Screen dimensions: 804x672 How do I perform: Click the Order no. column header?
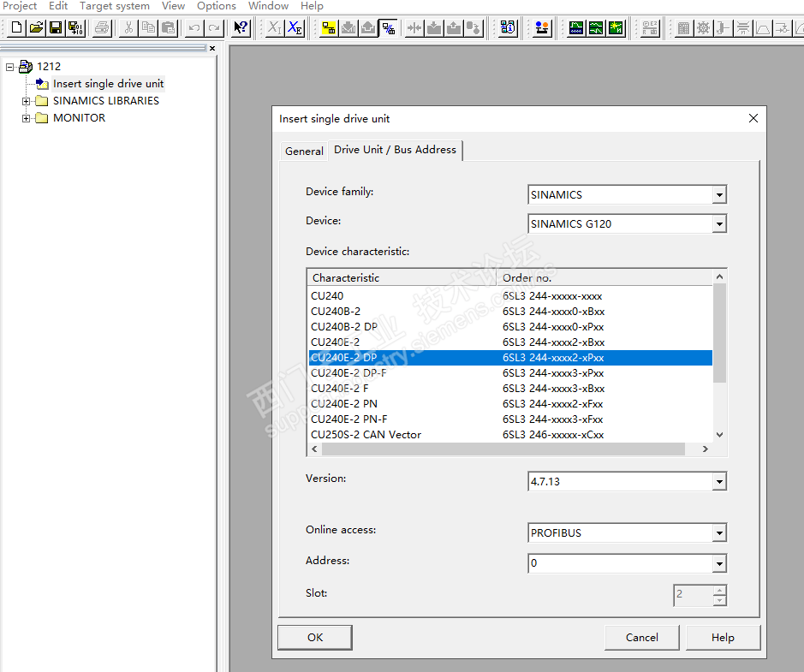[x=605, y=278]
